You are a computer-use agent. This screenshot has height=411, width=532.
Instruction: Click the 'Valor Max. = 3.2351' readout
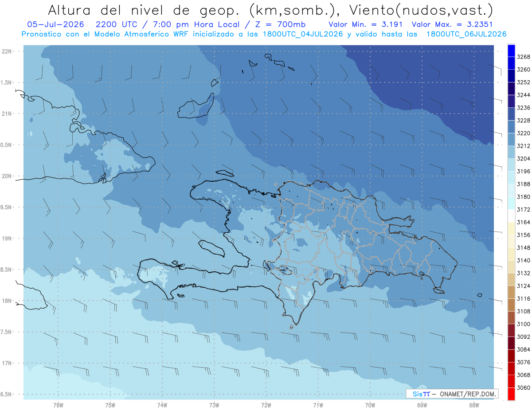pyautogui.click(x=452, y=24)
